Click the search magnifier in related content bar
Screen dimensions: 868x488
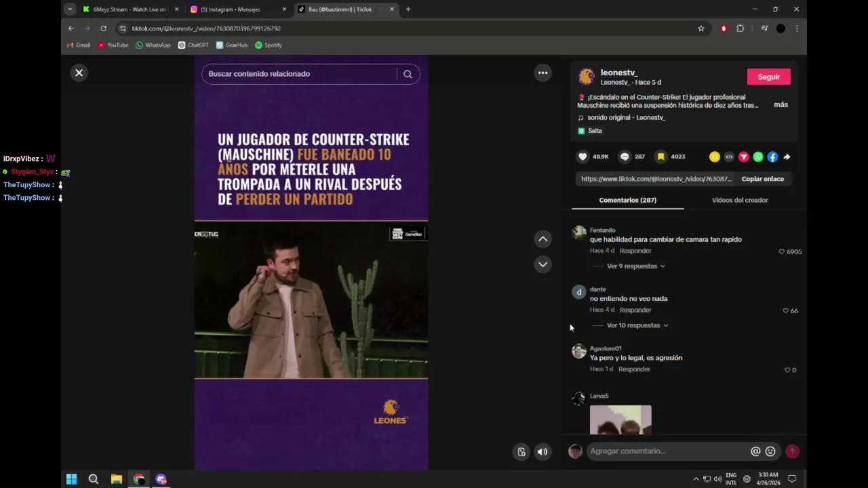(408, 74)
